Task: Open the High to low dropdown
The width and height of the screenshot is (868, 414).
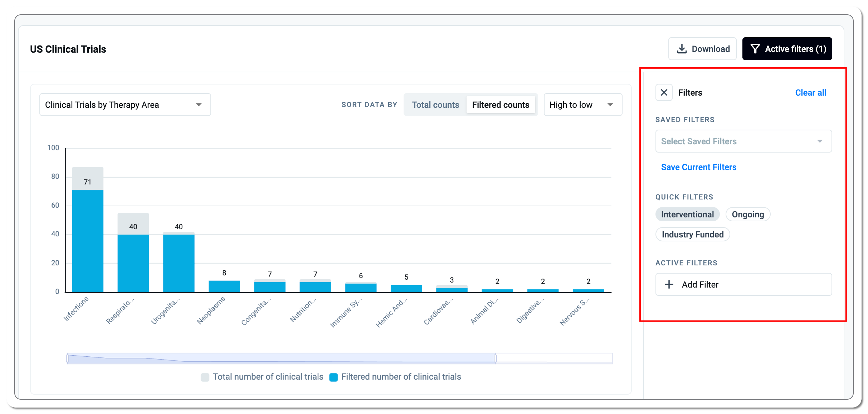Action: coord(583,105)
